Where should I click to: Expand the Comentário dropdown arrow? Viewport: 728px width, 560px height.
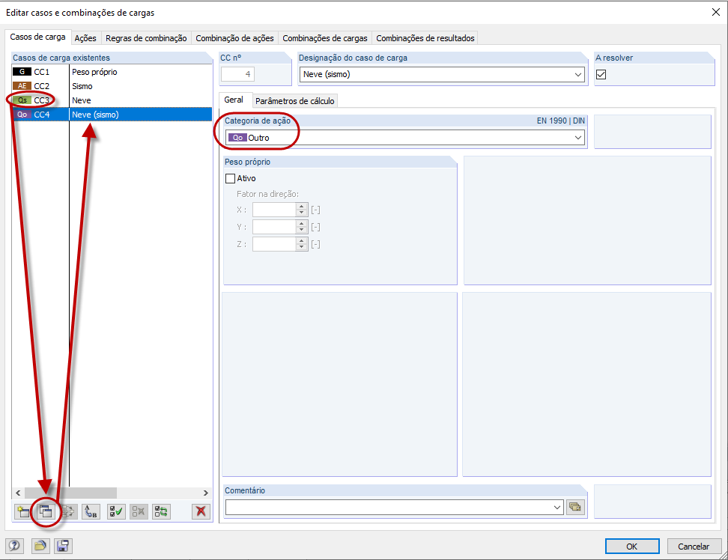click(x=557, y=507)
